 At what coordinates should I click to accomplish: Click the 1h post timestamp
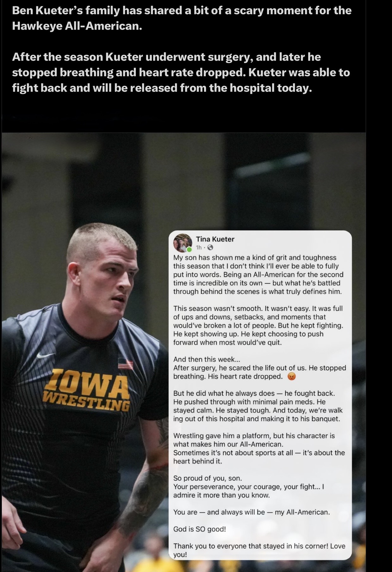tap(199, 247)
